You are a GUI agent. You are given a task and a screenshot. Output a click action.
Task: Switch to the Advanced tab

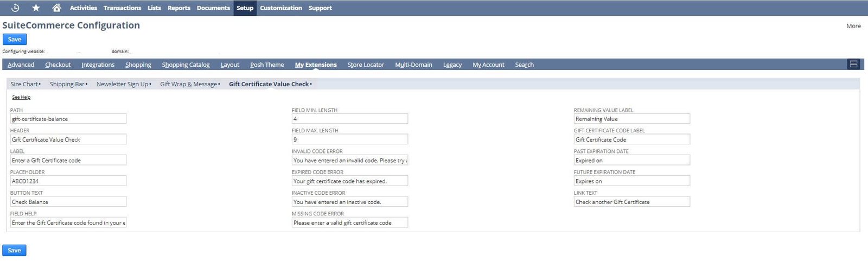(21, 65)
